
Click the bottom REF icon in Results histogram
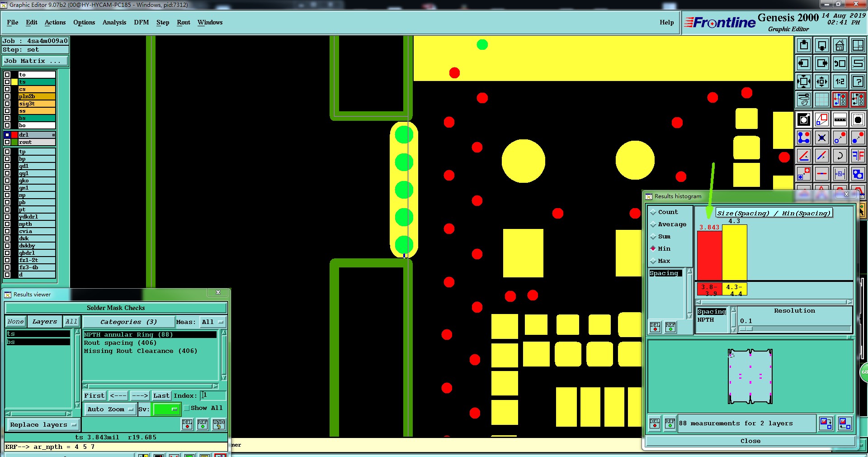[670, 423]
